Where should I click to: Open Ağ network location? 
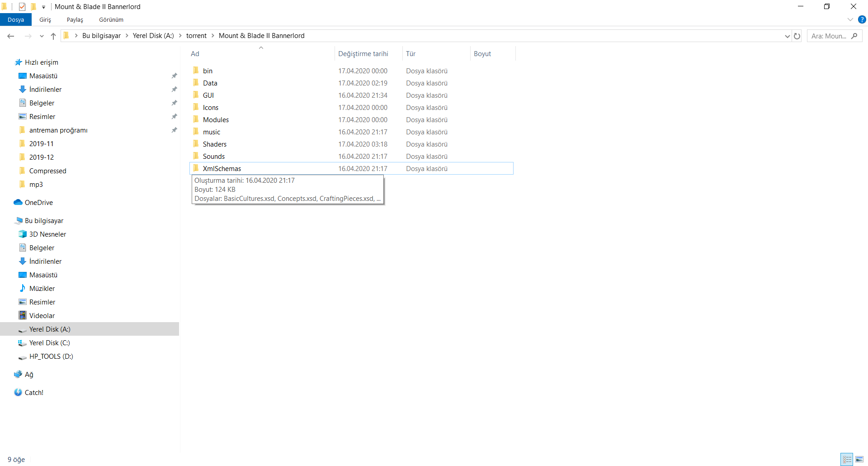29,375
